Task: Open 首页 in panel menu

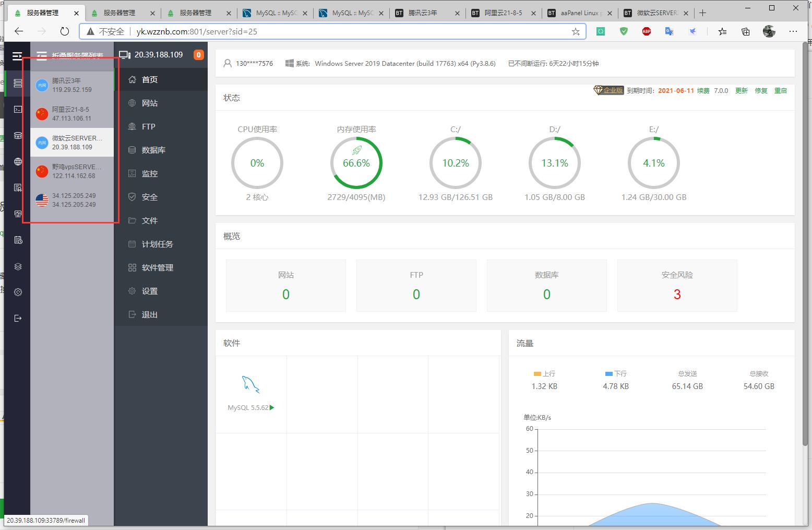Action: click(x=161, y=79)
